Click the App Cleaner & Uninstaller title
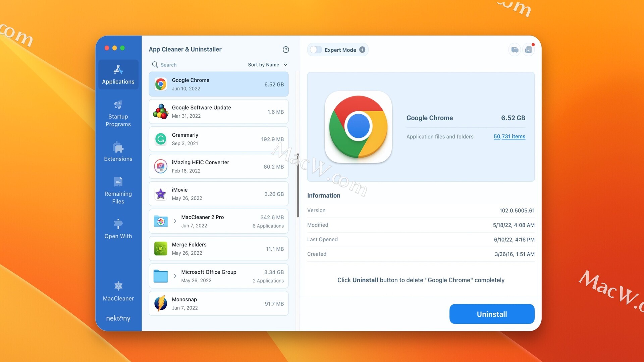 click(x=185, y=49)
